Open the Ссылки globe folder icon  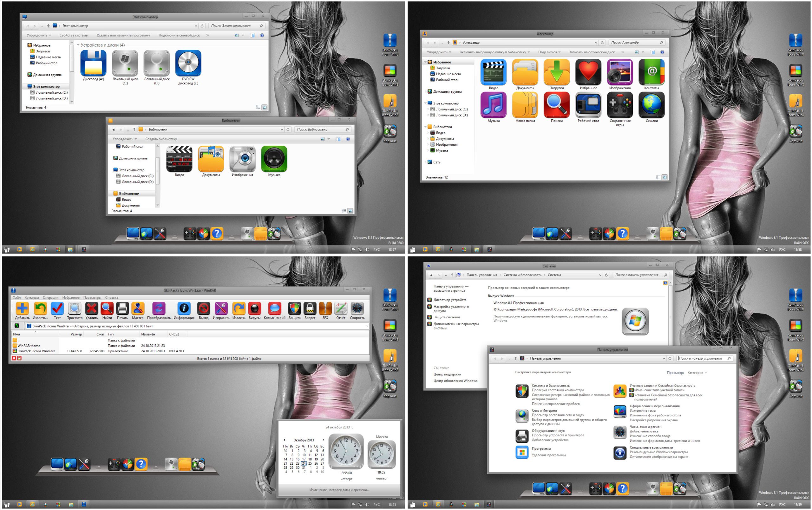coord(651,105)
